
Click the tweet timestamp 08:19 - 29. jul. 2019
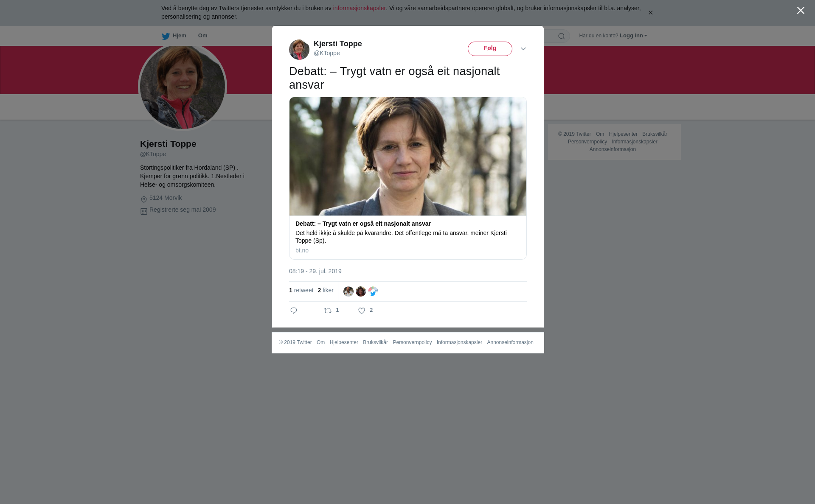pyautogui.click(x=315, y=271)
